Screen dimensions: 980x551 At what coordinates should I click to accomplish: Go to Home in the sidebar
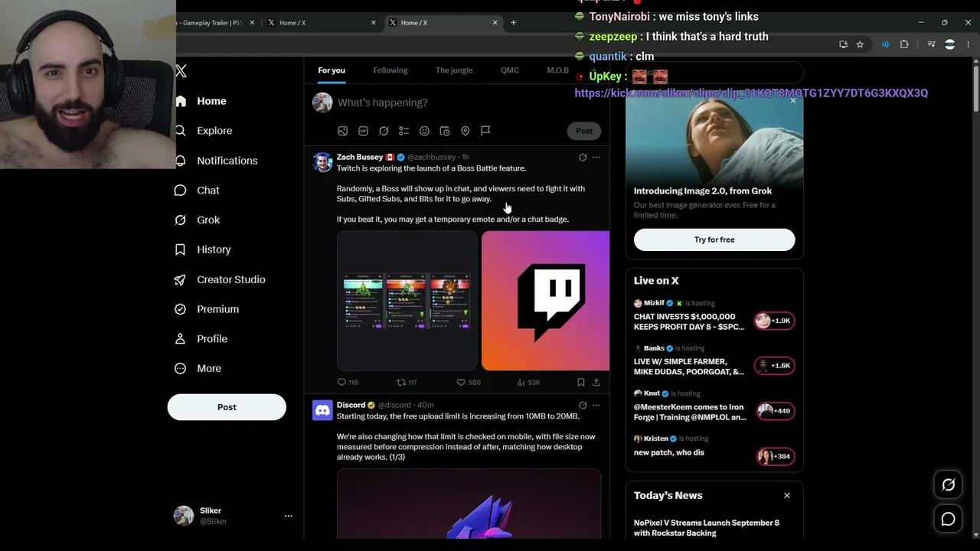pos(201,101)
